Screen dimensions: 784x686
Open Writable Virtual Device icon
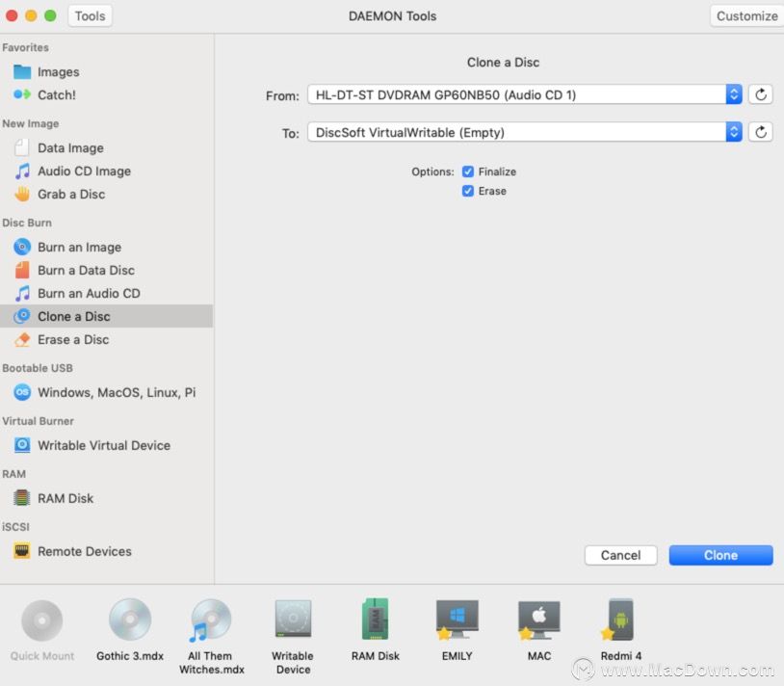(22, 445)
